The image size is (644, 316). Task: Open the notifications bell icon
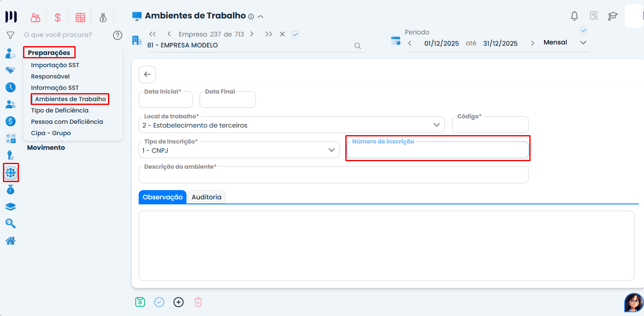574,16
